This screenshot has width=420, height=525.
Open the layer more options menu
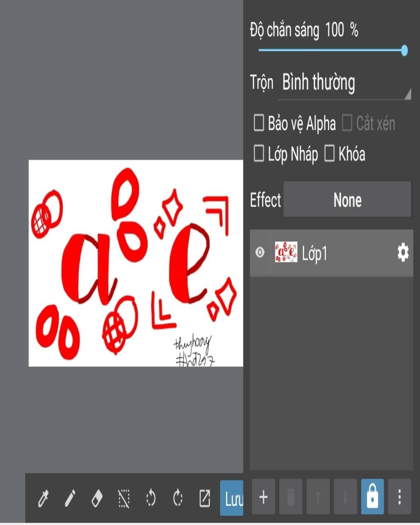click(399, 497)
